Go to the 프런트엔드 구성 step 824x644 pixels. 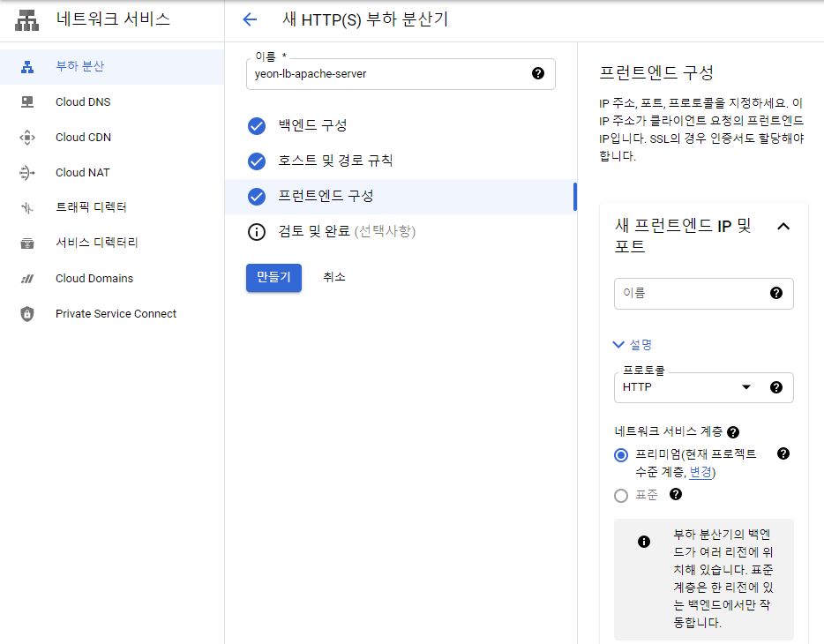coord(401,197)
